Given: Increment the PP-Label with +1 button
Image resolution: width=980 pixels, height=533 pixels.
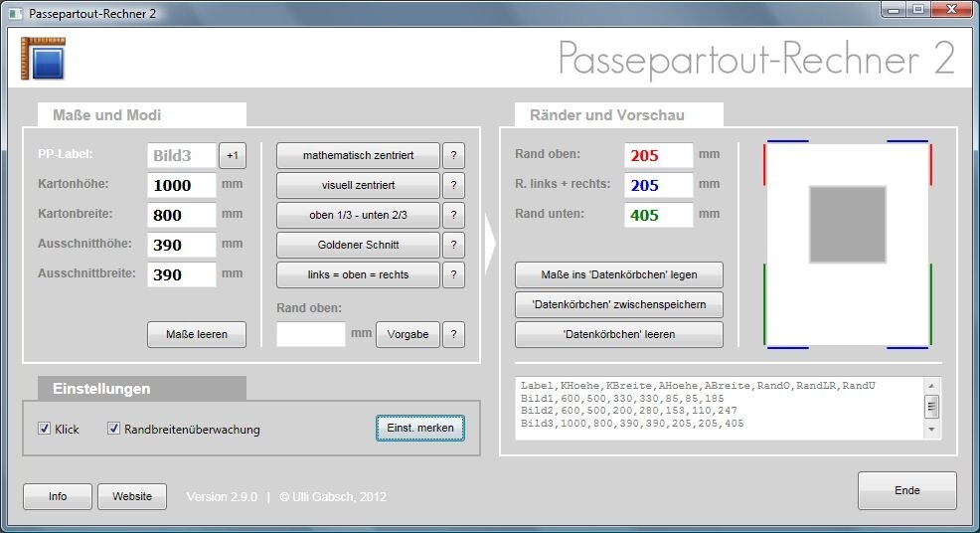Looking at the screenshot, I should (x=233, y=156).
